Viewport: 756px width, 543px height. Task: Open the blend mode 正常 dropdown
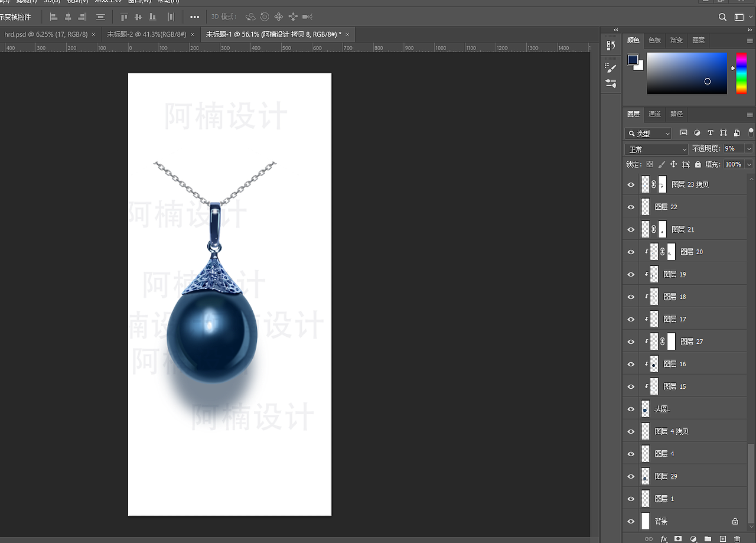point(657,149)
